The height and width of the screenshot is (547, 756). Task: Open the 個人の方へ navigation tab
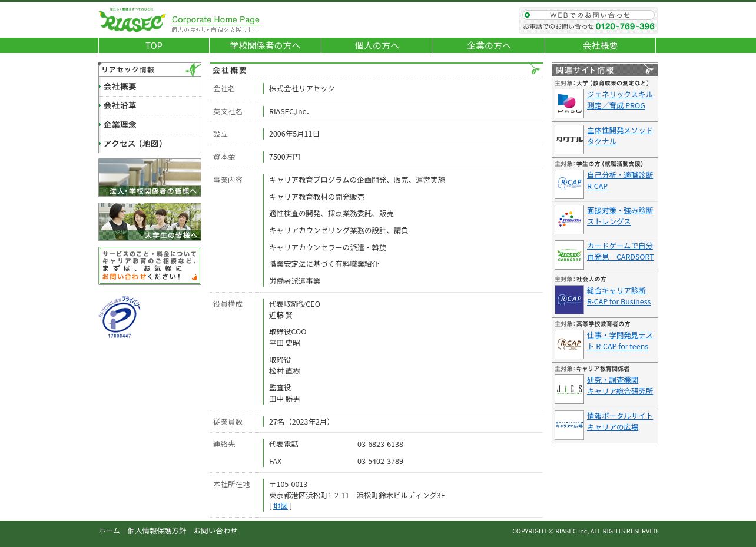point(377,45)
